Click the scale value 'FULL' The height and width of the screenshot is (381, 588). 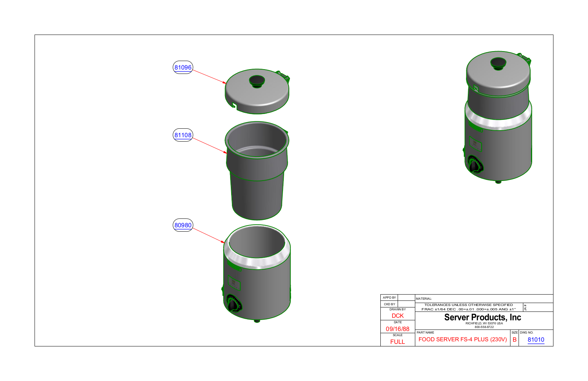398,342
